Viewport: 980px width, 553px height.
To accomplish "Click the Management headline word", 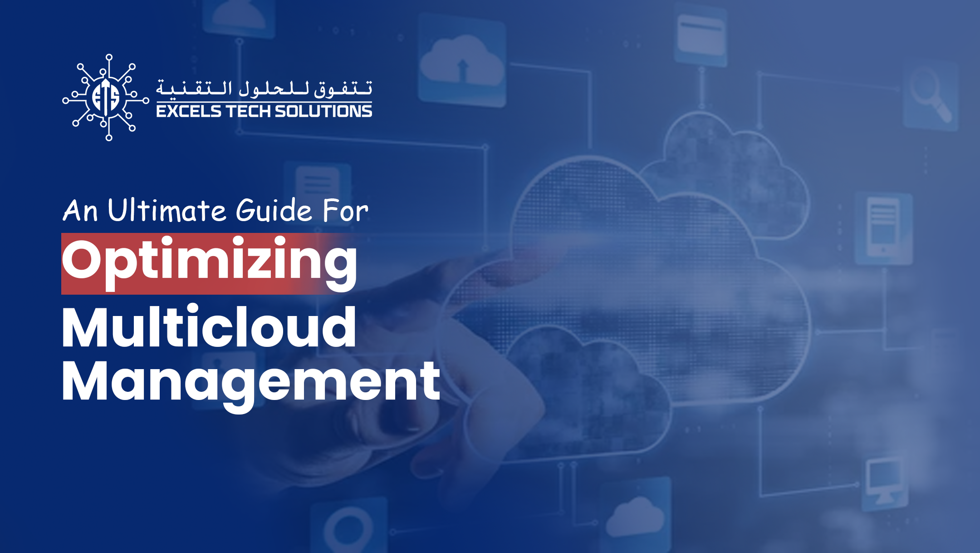I will coord(250,381).
